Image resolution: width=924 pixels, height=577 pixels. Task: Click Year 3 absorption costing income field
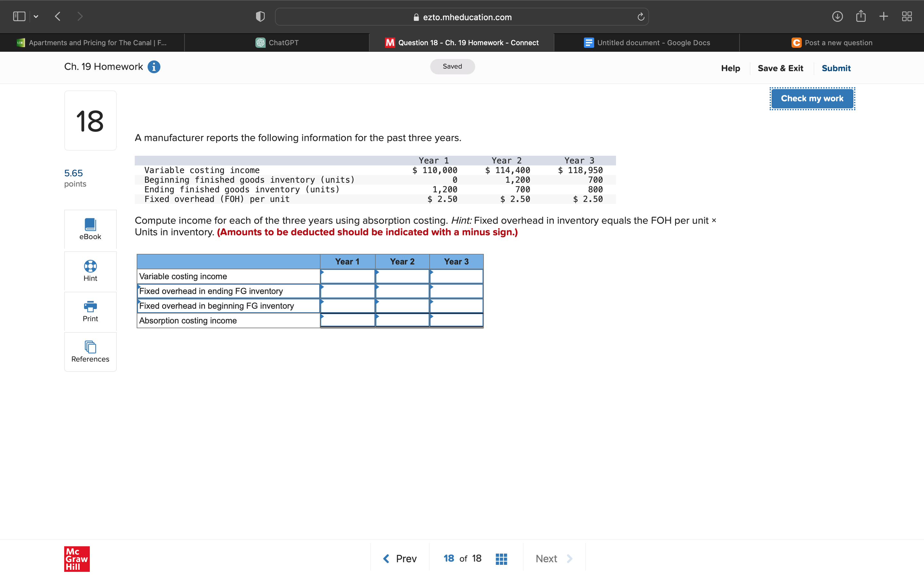click(456, 321)
